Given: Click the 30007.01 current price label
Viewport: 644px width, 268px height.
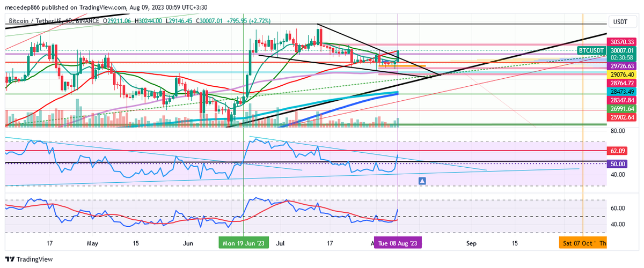Looking at the screenshot, I should coord(623,49).
